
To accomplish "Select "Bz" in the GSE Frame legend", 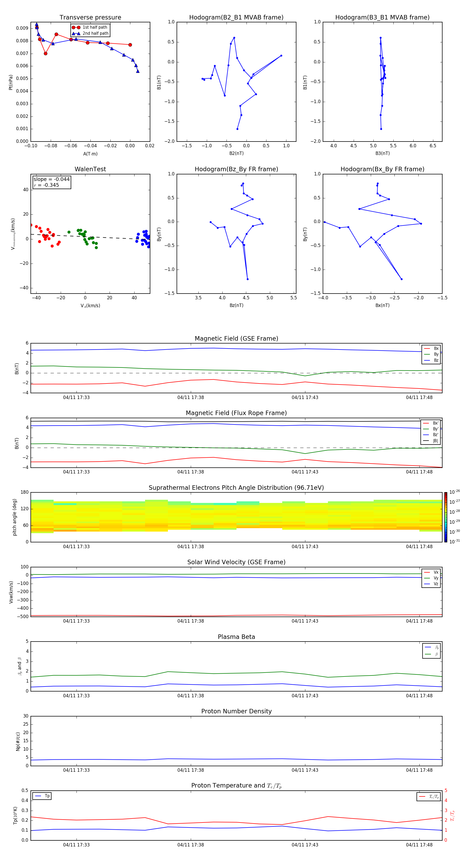I will (x=431, y=360).
